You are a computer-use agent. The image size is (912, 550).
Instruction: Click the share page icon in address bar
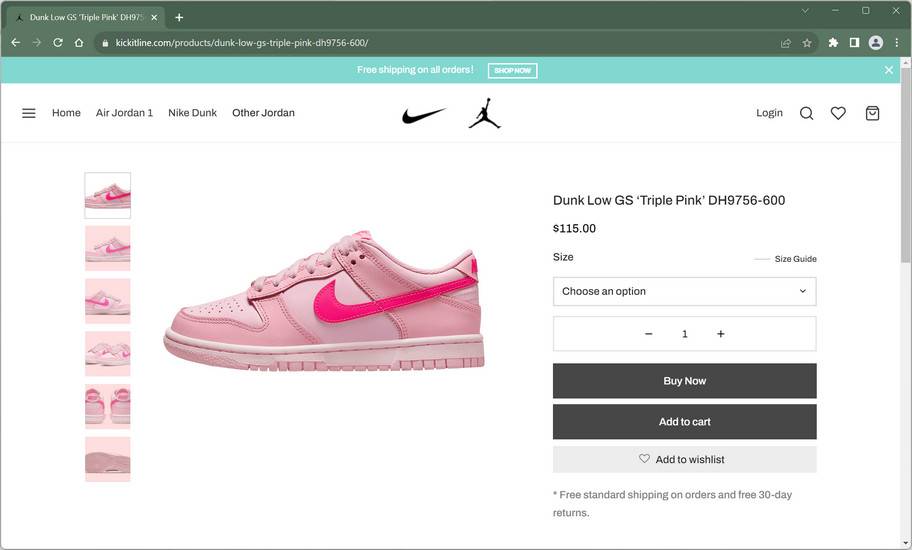[x=786, y=43]
